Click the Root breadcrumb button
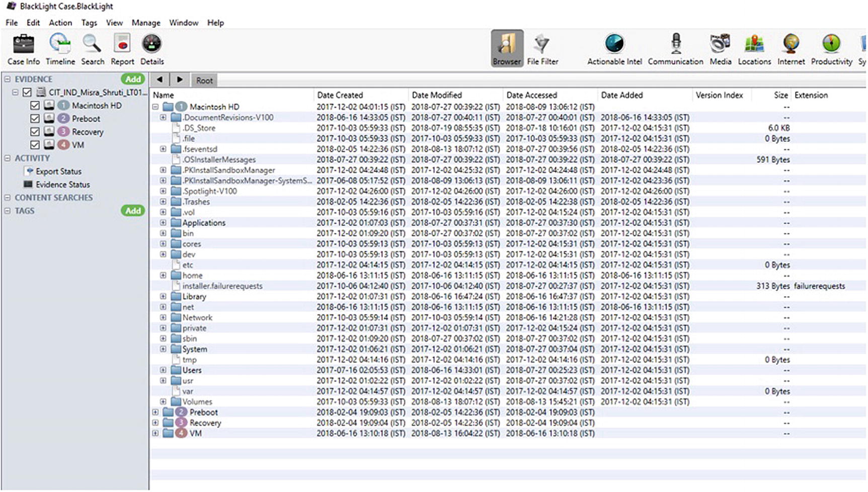Screen dimensions: 868x492 coord(204,80)
